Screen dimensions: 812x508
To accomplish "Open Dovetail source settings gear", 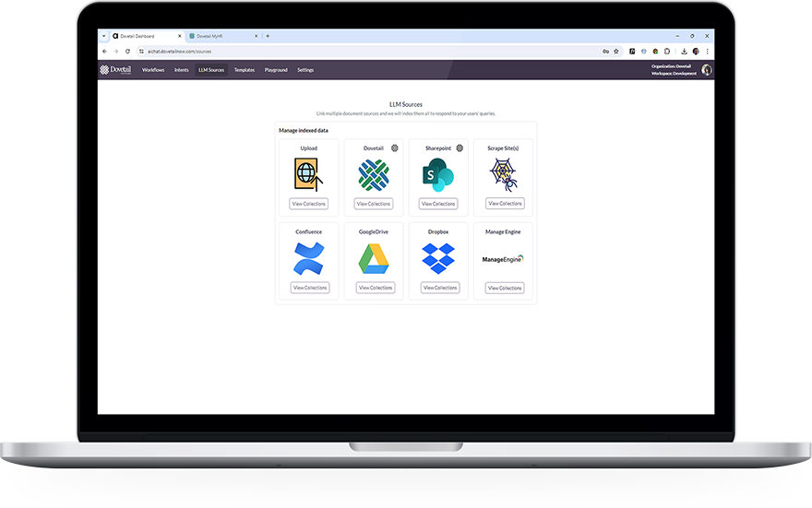I will pos(395,148).
